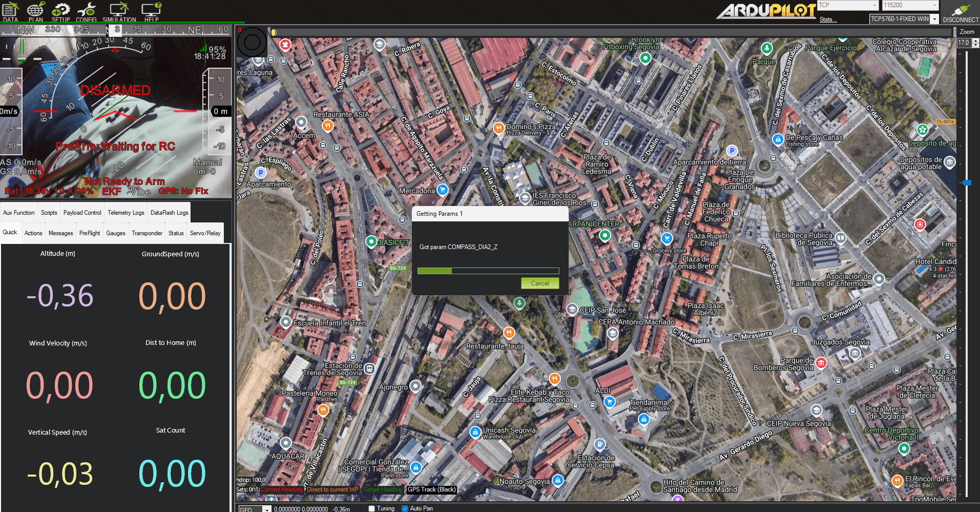The image size is (980, 512).
Task: Enable the Tuning checkbox
Action: [x=372, y=508]
